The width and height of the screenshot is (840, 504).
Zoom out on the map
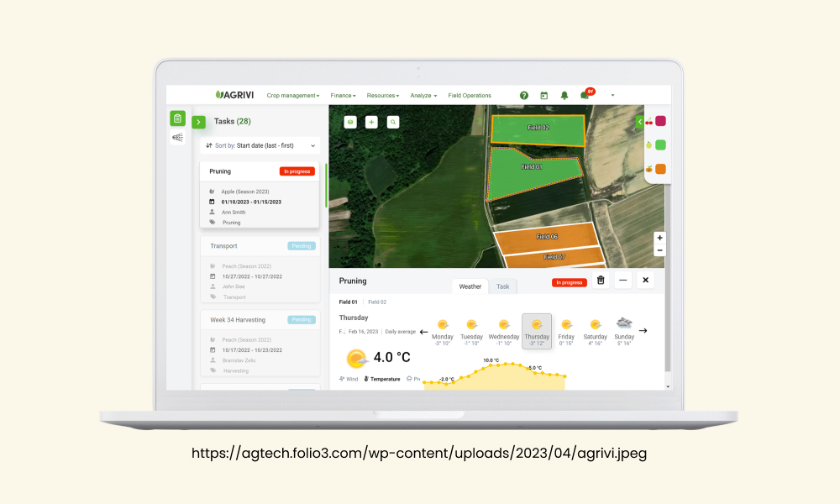coord(659,250)
